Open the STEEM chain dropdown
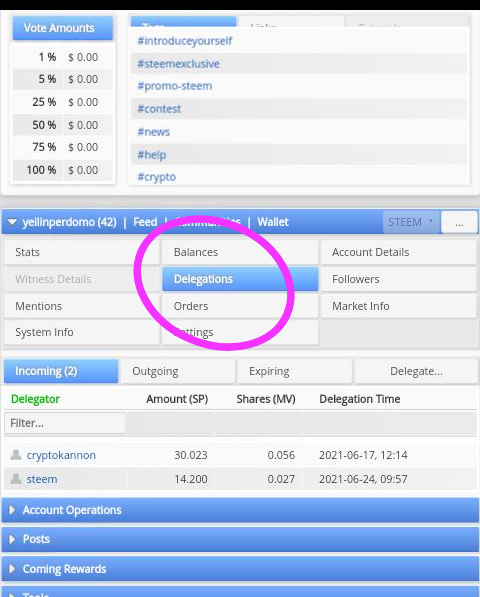The height and width of the screenshot is (597, 480). pyautogui.click(x=411, y=222)
